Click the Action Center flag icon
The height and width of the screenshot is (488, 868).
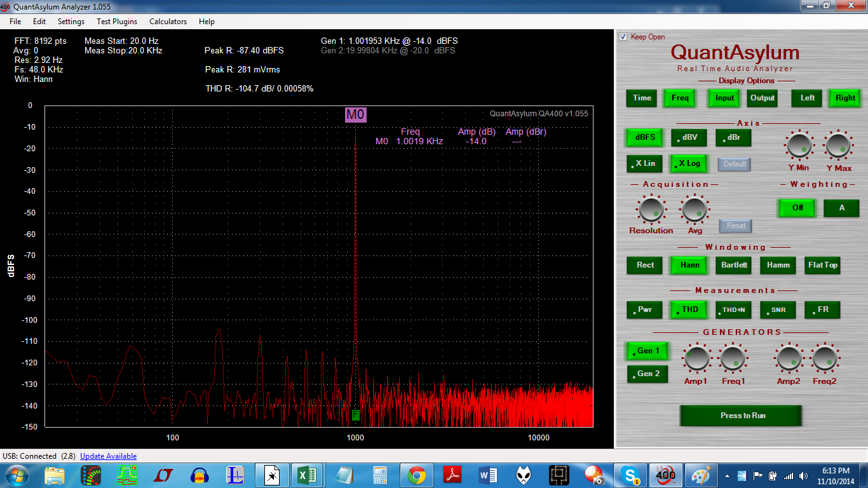[x=758, y=475]
